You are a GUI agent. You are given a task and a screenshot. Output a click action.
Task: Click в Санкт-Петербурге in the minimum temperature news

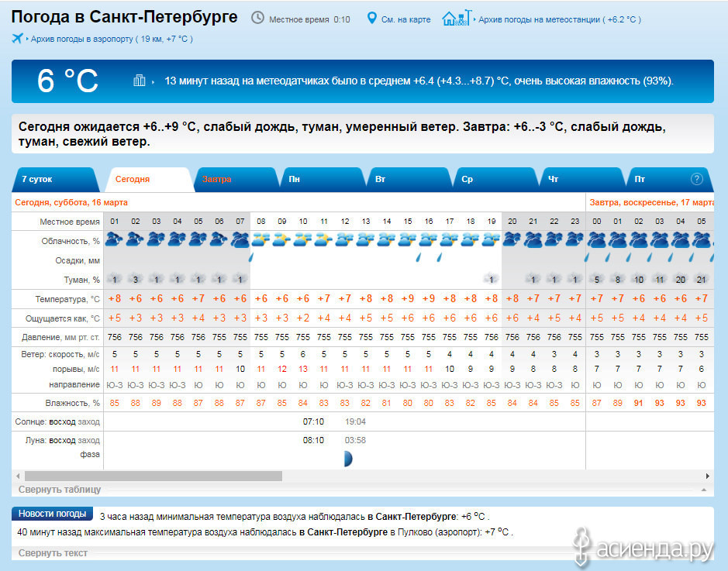412,517
